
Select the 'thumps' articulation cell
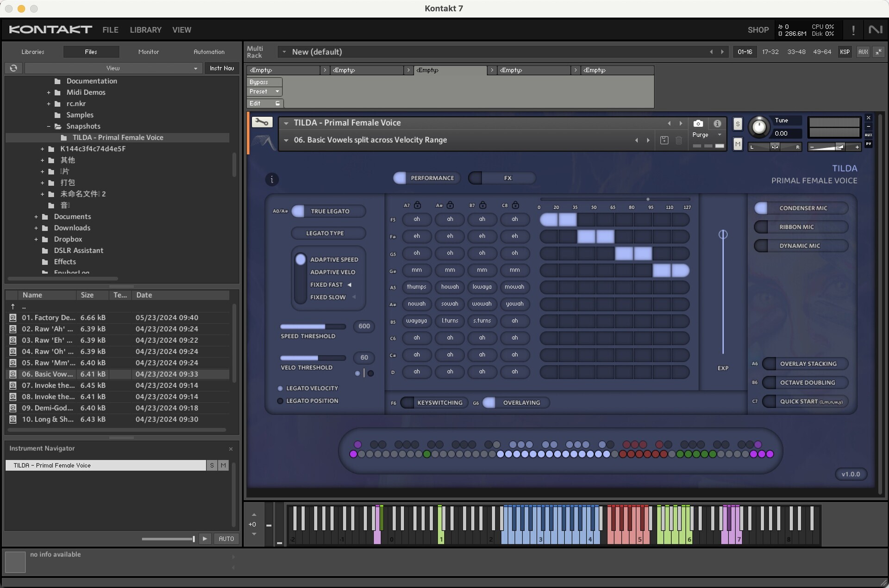(x=416, y=287)
